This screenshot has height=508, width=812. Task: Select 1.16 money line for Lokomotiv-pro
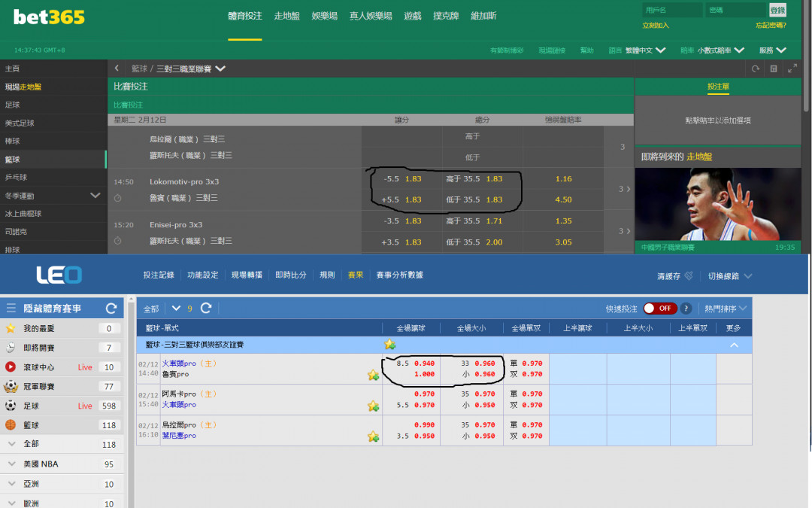coord(563,179)
